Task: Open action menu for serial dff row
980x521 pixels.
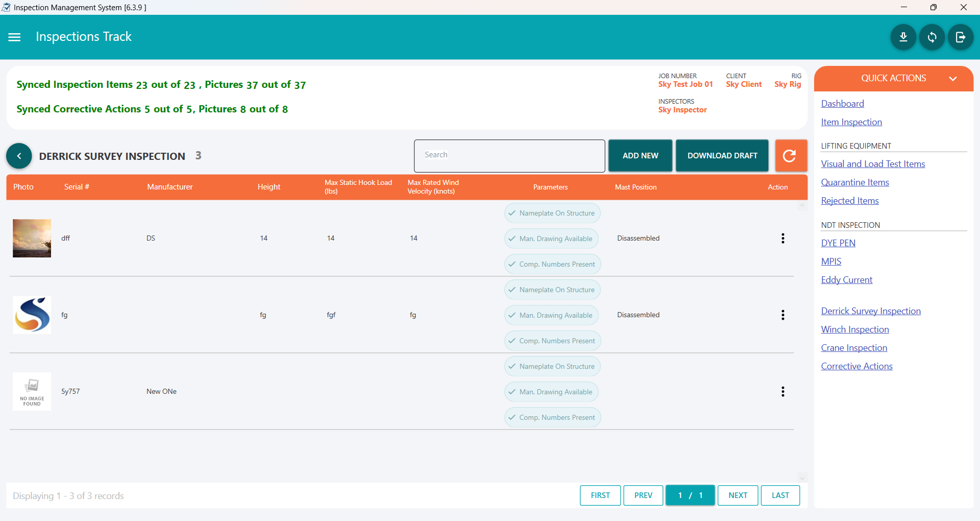Action: click(x=782, y=239)
